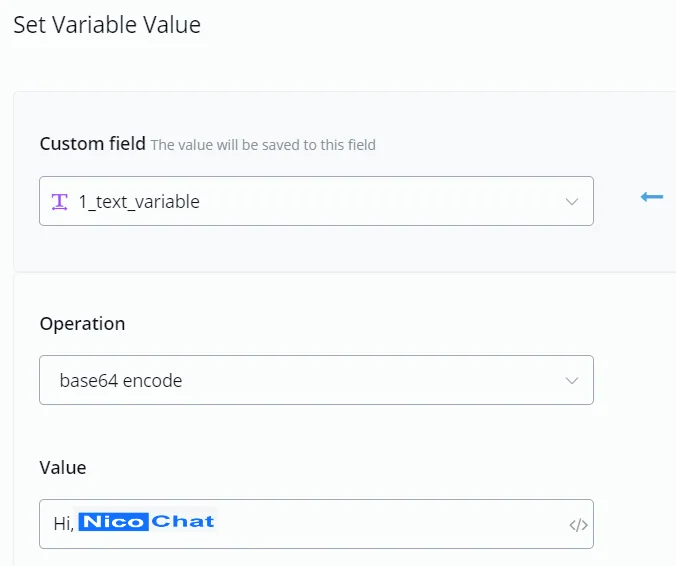Click the purple text-type icon beside 1_text_variable

pos(59,202)
